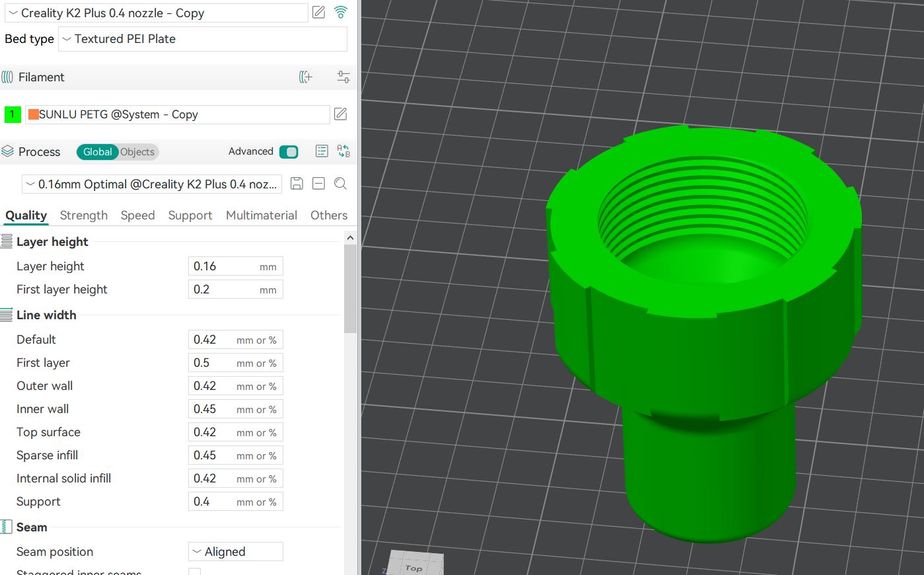Viewport: 924px width, 575px height.
Task: Open the process settings list icon
Action: [x=322, y=151]
